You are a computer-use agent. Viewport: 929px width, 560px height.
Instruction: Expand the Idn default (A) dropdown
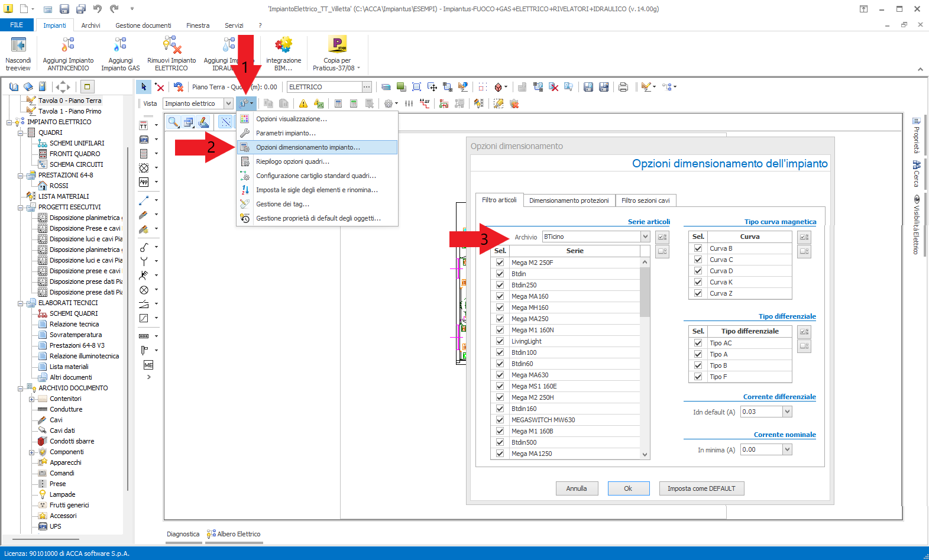click(787, 412)
